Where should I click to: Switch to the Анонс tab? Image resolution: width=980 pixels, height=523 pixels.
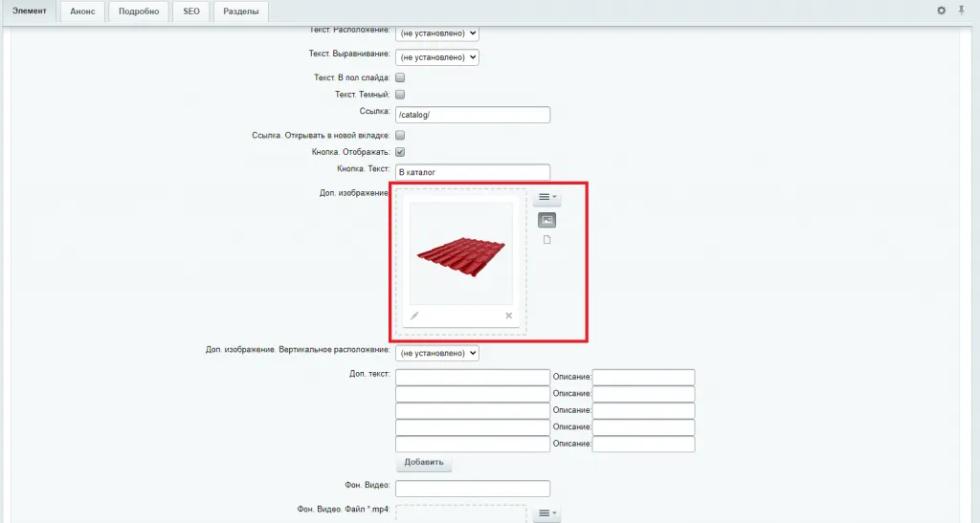82,11
